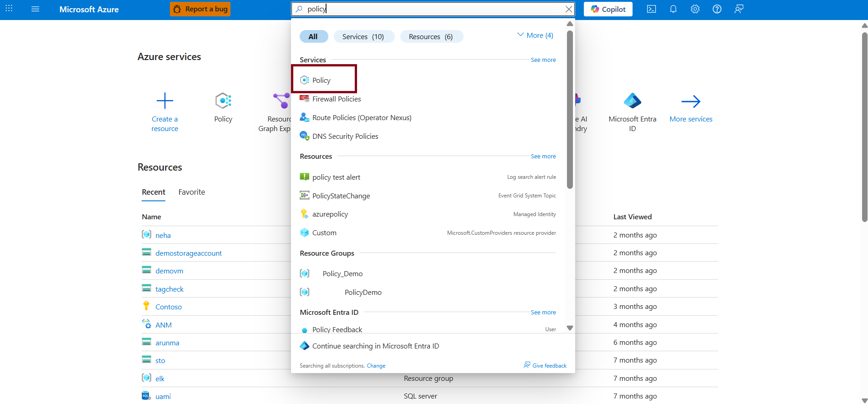The width and height of the screenshot is (868, 404).
Task: Open the demostorageaccount resource link
Action: pos(189,253)
